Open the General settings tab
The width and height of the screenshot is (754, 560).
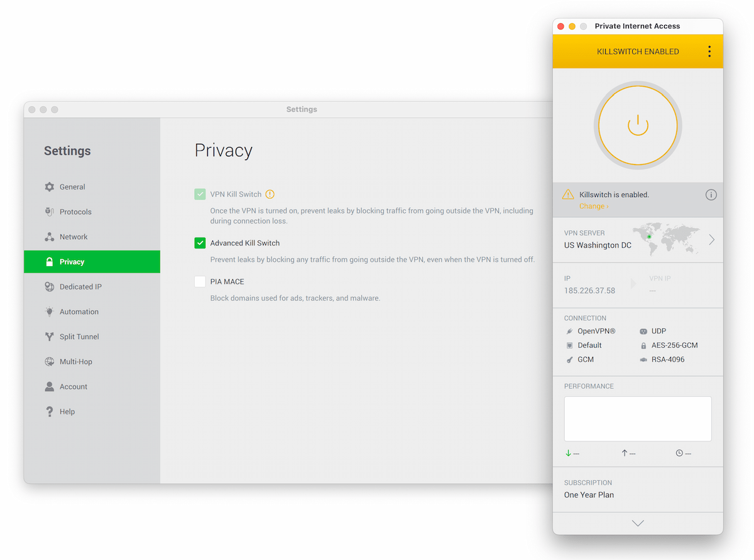click(x=92, y=187)
